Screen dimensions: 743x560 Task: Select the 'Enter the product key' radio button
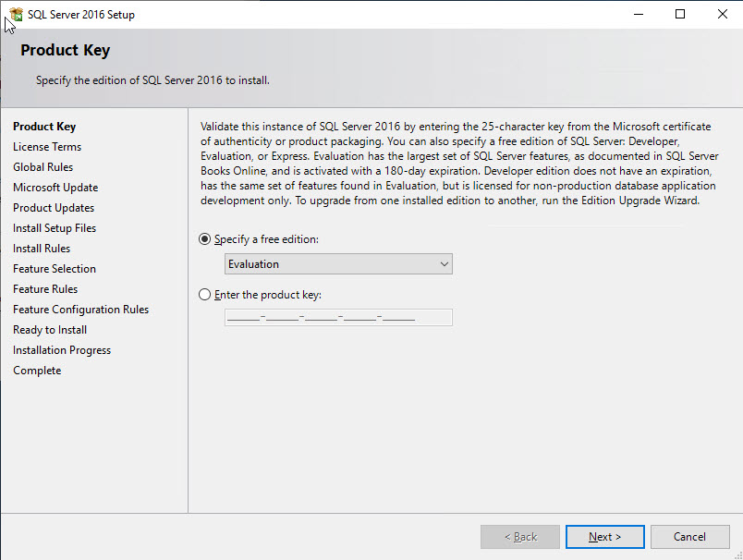pyautogui.click(x=204, y=296)
